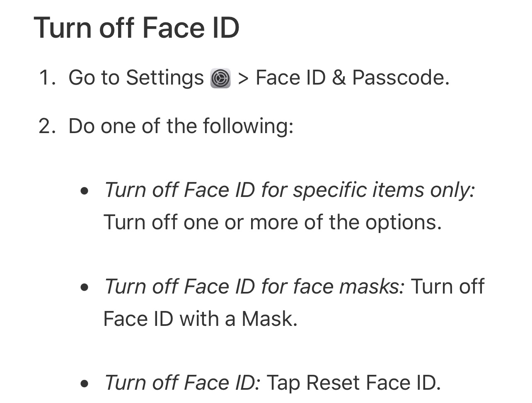Click the ampersand in 'Face ID & Passcode'
Viewport: 532px width, 403px height.
point(339,78)
